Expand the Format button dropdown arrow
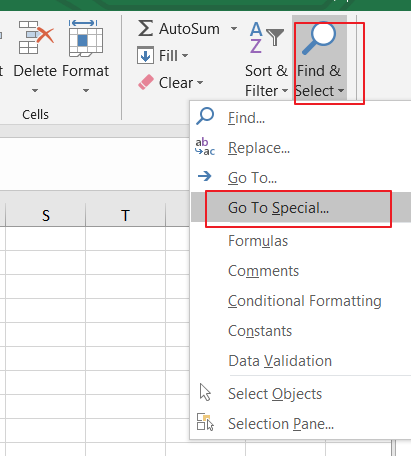Image resolution: width=411 pixels, height=456 pixels. point(86,90)
